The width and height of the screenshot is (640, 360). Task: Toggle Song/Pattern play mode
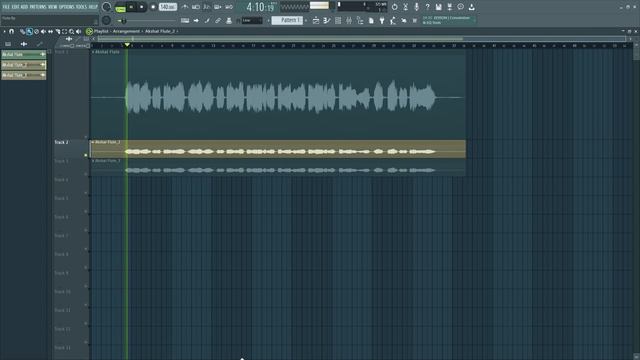tap(120, 7)
